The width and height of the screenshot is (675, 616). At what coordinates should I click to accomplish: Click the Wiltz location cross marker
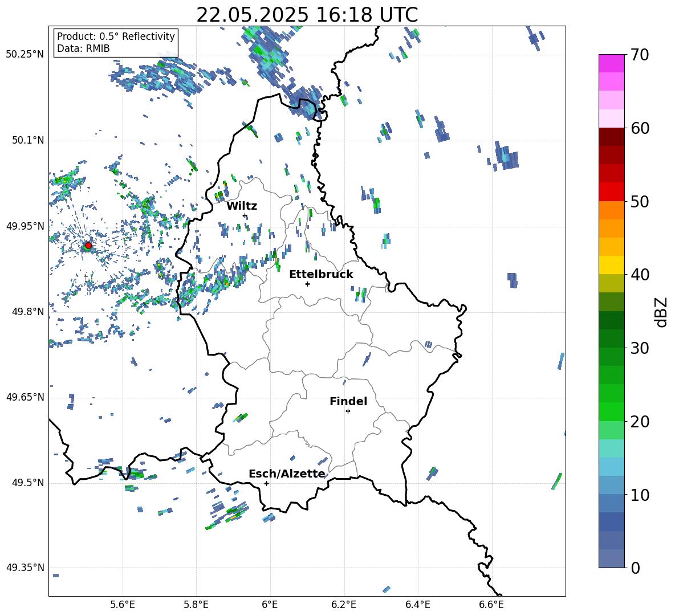point(245,215)
